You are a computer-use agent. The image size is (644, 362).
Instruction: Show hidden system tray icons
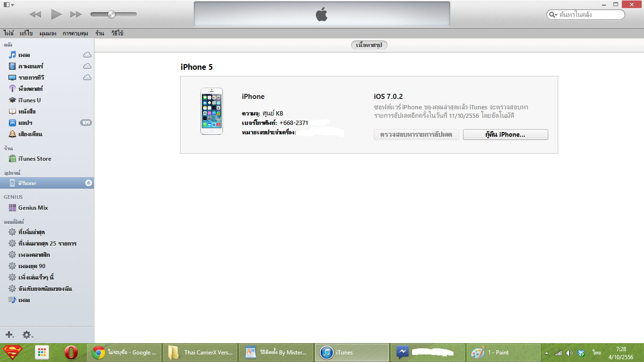(x=547, y=353)
